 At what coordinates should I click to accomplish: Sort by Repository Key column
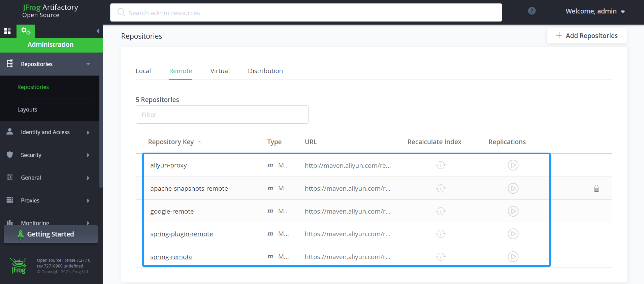[174, 142]
